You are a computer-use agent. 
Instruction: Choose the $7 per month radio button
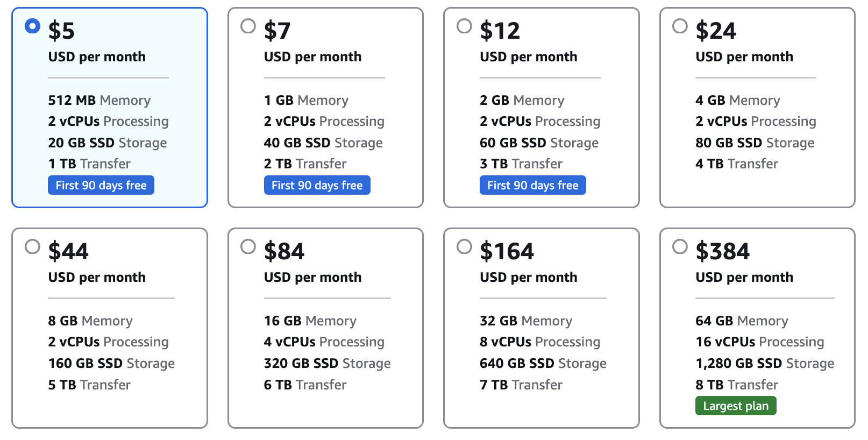248,26
